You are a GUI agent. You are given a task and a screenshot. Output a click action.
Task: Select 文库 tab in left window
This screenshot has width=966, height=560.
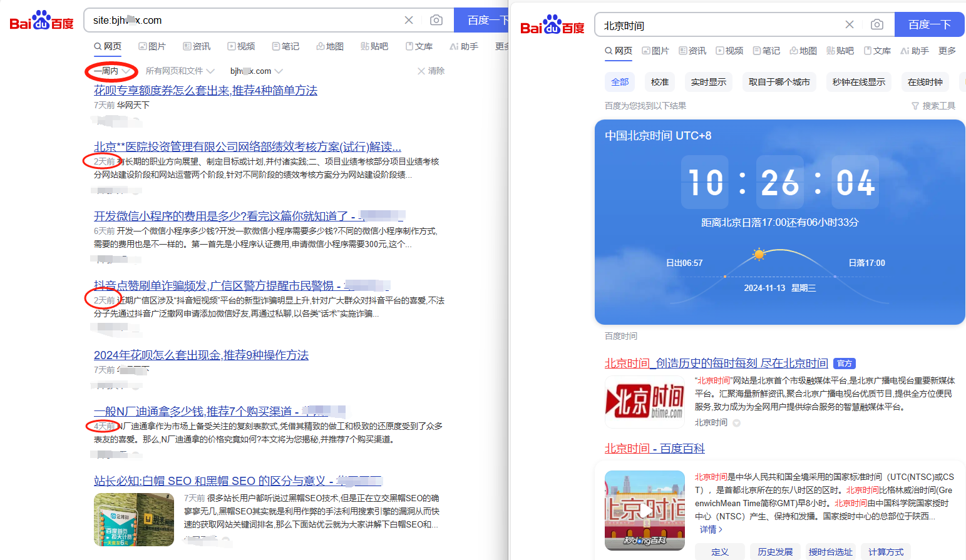point(419,46)
